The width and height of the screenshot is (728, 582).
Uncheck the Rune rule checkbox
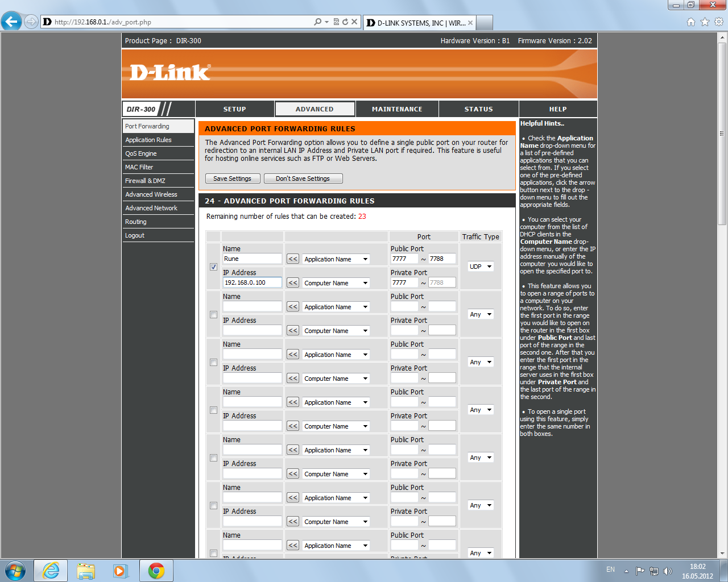[213, 267]
